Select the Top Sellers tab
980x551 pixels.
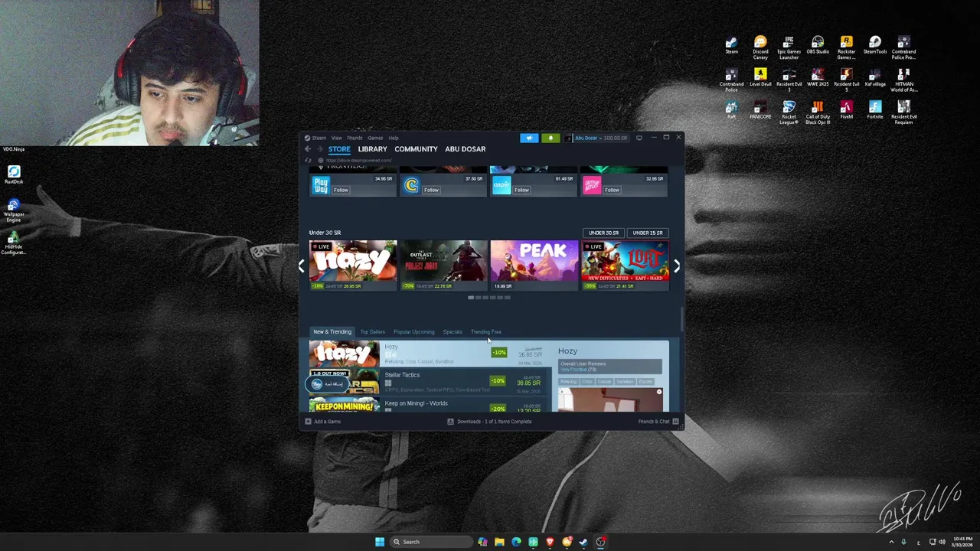[x=372, y=332]
